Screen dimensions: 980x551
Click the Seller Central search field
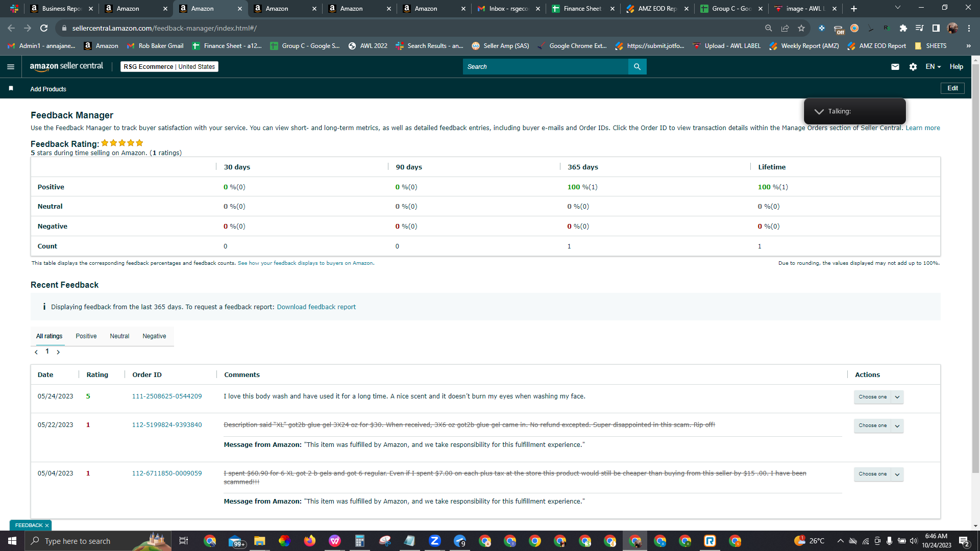tap(546, 67)
